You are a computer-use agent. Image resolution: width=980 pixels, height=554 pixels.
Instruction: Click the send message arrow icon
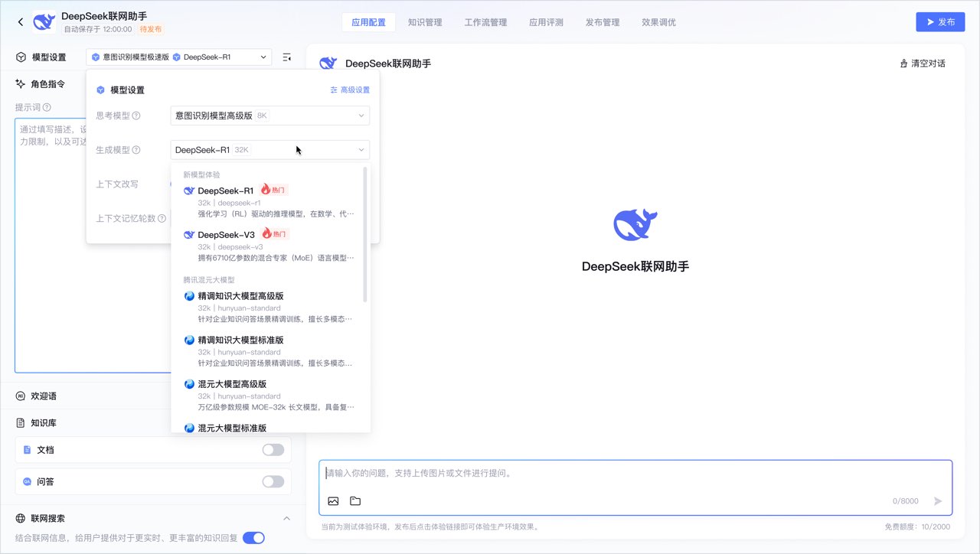pos(938,501)
